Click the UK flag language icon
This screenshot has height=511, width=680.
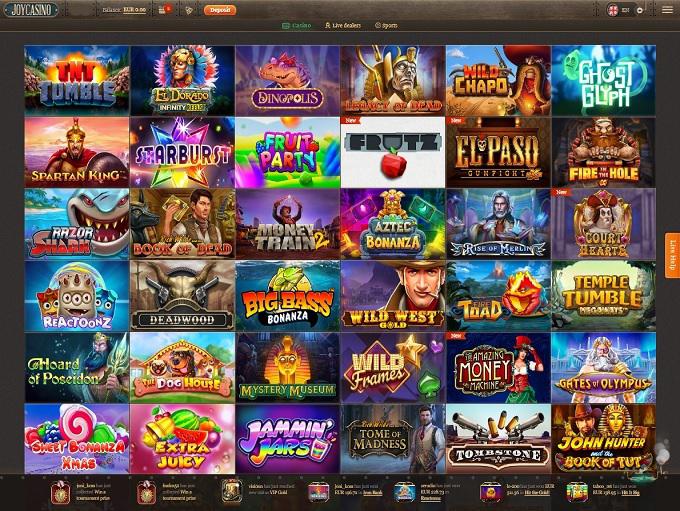coord(613,10)
